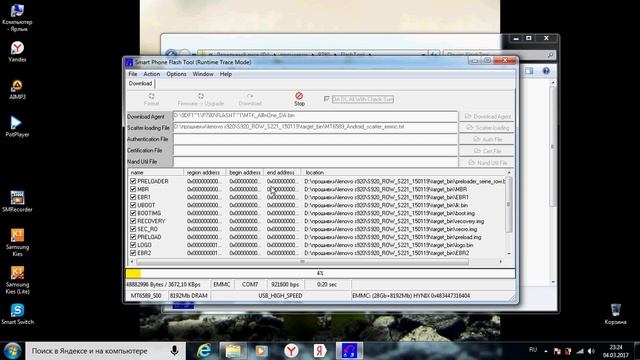Image resolution: width=640 pixels, height=360 pixels.
Task: Toggle the DA DL All With Check Sum checkbox
Action: tap(327, 99)
